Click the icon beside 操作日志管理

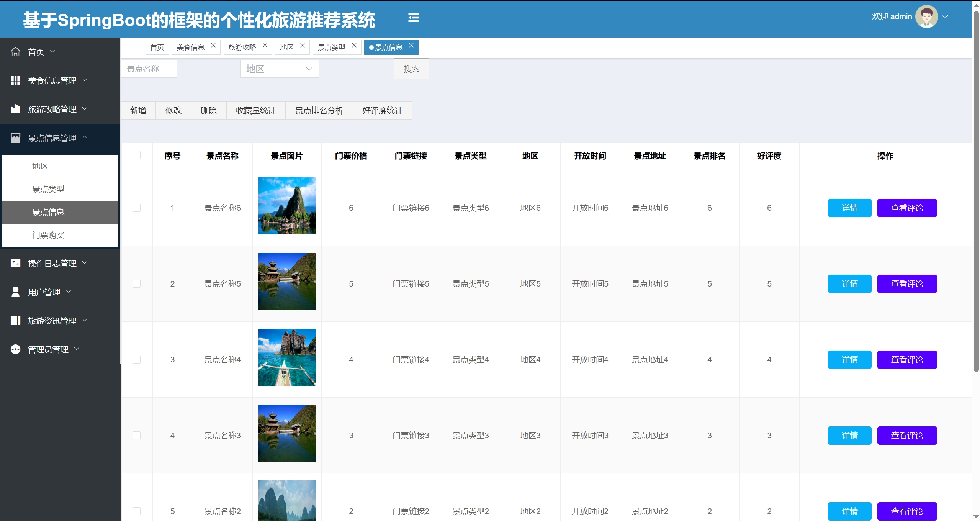[x=15, y=263]
